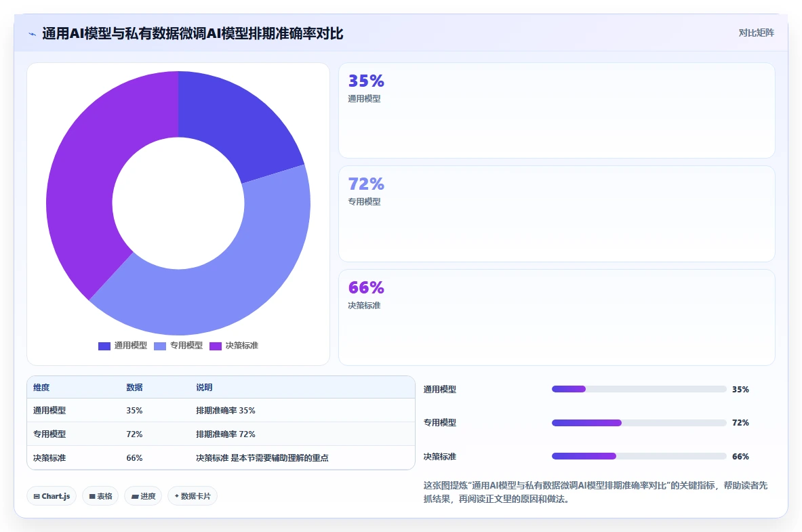Click the summary paragraph starting 这张图提炼
The image size is (802, 532).
[x=595, y=492]
